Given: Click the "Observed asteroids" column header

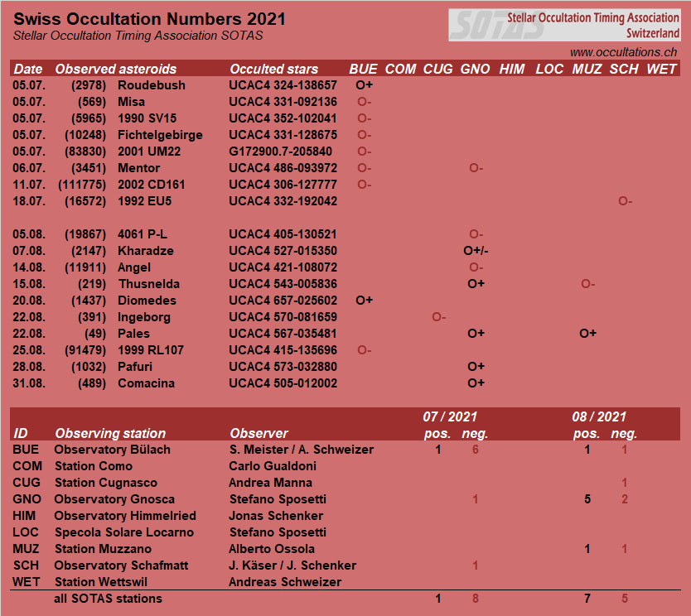Looking at the screenshot, I should coord(115,69).
